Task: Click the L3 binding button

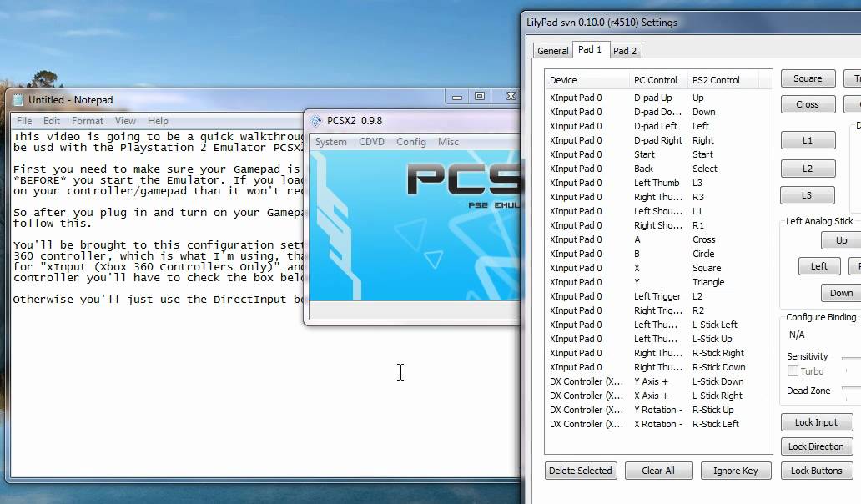Action: pos(808,195)
